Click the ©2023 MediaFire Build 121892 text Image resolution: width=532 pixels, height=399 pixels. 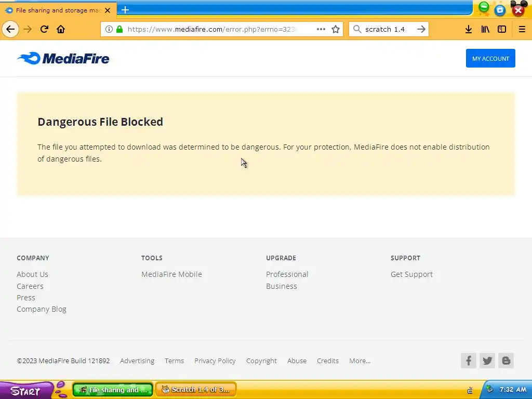[63, 361]
